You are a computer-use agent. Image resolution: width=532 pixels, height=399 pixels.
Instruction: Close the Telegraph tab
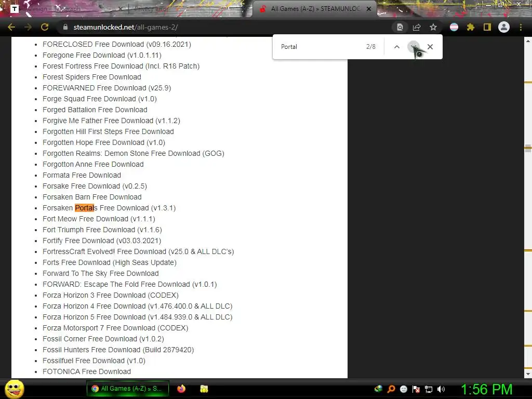point(121,9)
